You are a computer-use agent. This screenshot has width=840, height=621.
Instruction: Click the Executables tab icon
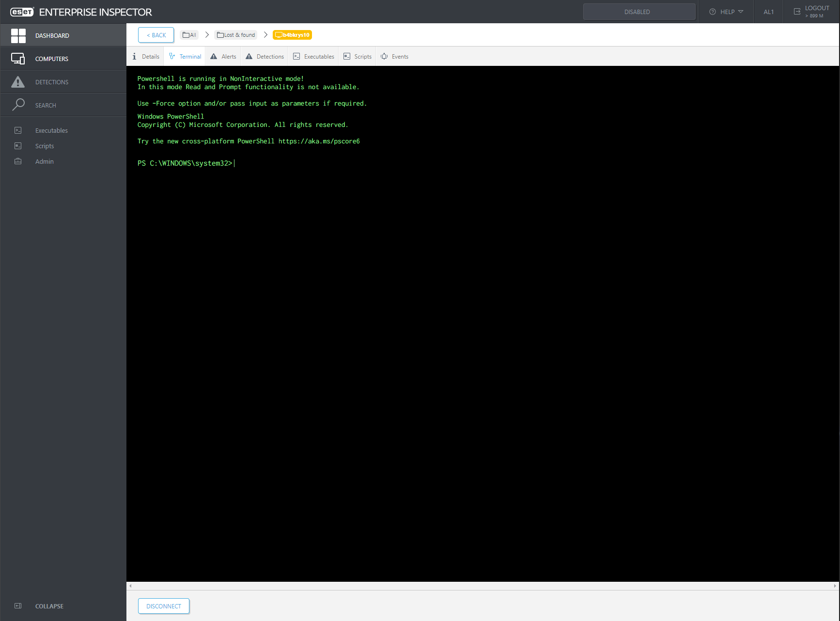point(296,56)
